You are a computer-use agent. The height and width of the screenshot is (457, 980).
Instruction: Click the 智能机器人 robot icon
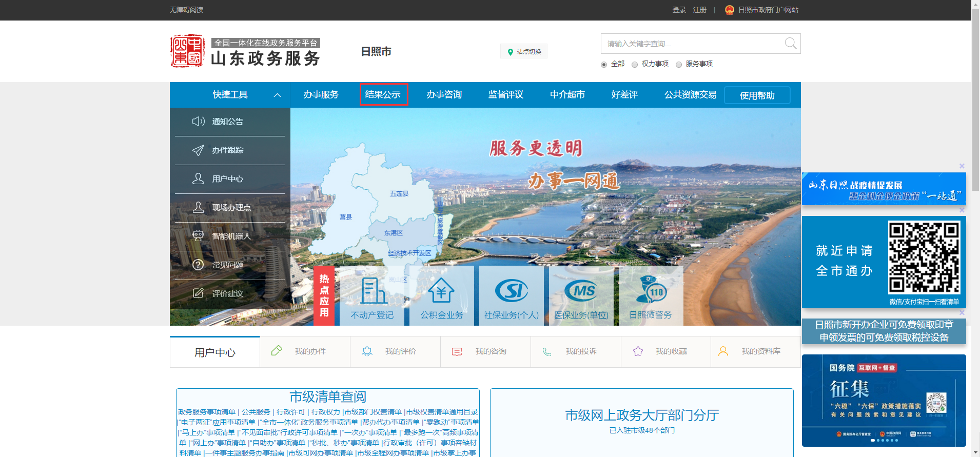198,236
